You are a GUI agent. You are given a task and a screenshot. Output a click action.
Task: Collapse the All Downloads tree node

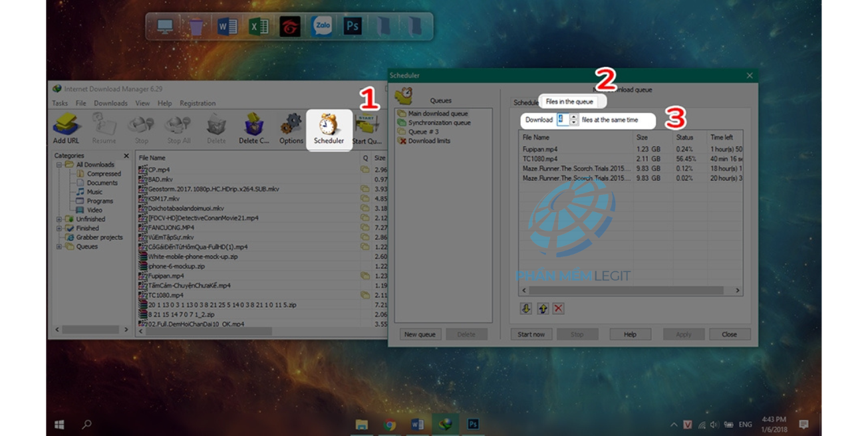click(x=59, y=165)
